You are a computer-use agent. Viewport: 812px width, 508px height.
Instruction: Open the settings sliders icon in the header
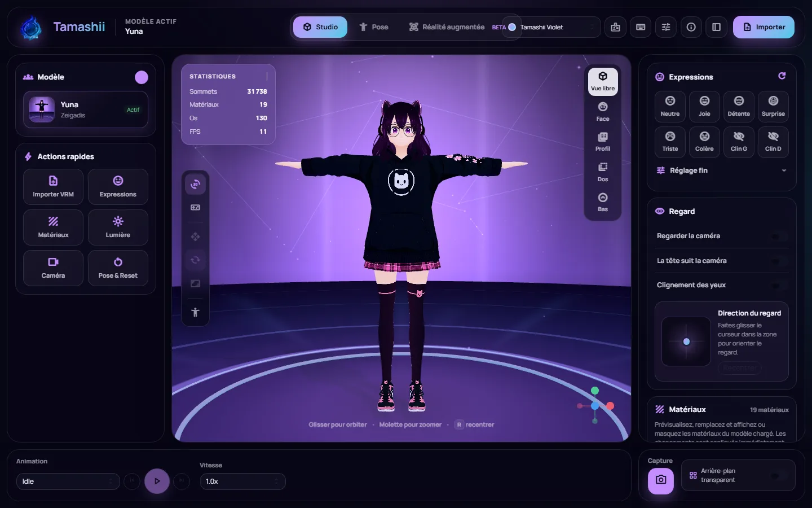[666, 27]
